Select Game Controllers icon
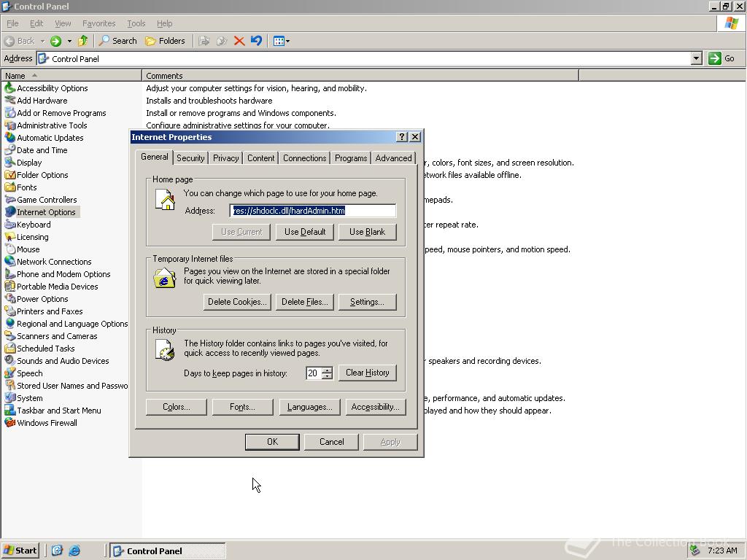 [x=9, y=200]
